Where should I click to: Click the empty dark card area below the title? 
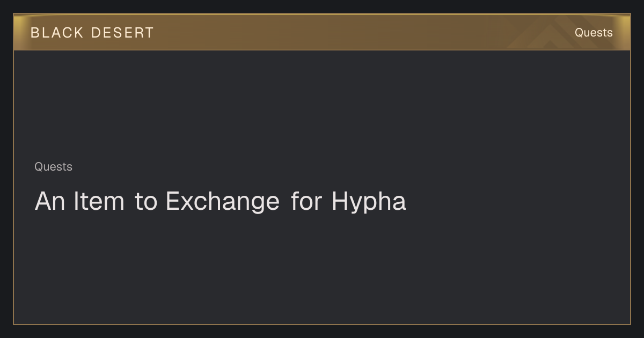click(322, 268)
